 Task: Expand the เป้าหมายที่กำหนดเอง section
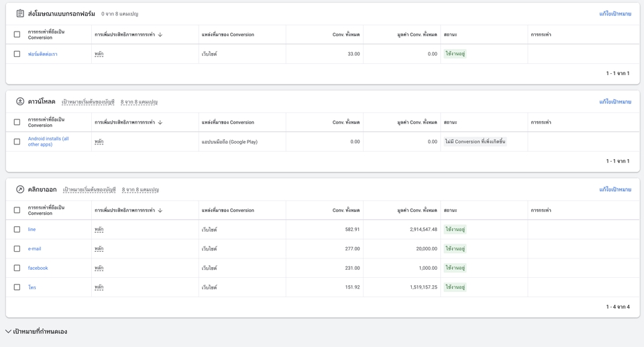point(8,332)
